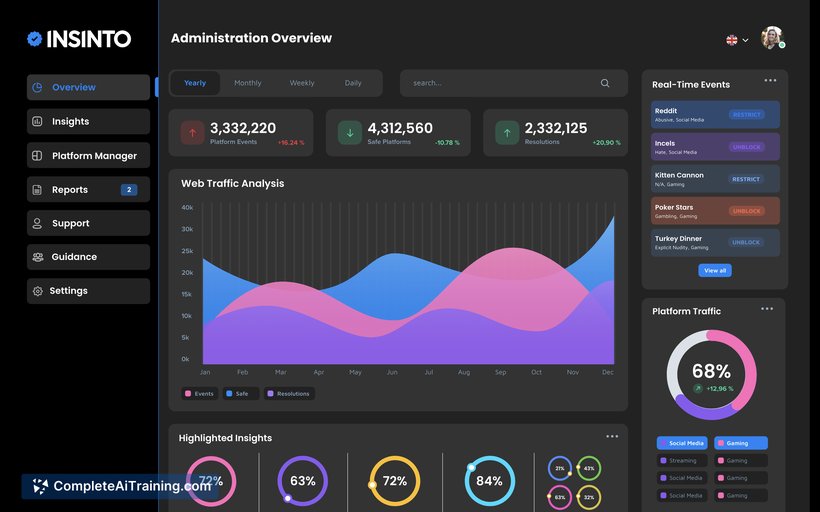Click the UK flag language icon
Screen dimensions: 820x512
click(x=732, y=40)
